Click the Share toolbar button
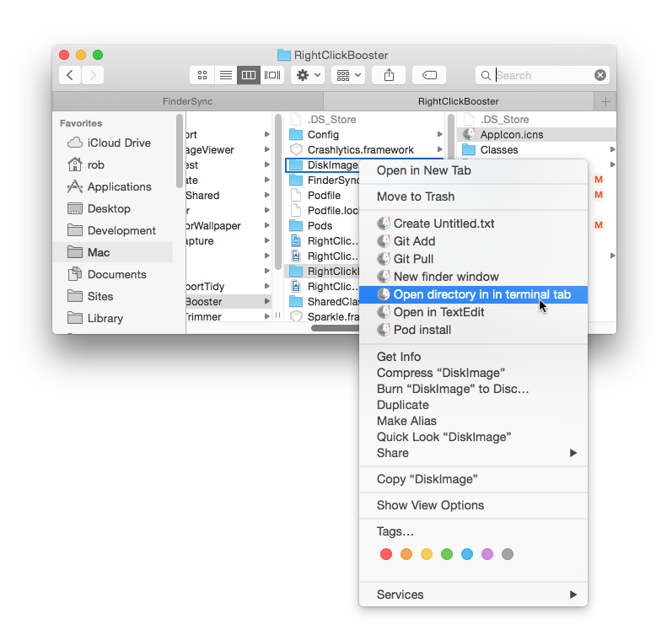Image resolution: width=672 pixels, height=641 pixels. coord(389,75)
